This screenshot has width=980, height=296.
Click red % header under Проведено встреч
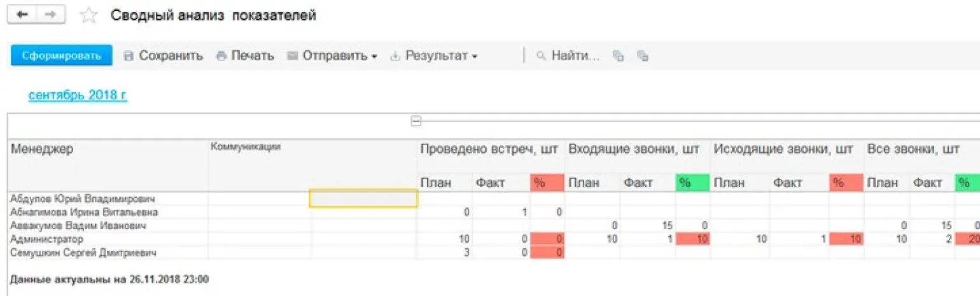click(x=547, y=183)
